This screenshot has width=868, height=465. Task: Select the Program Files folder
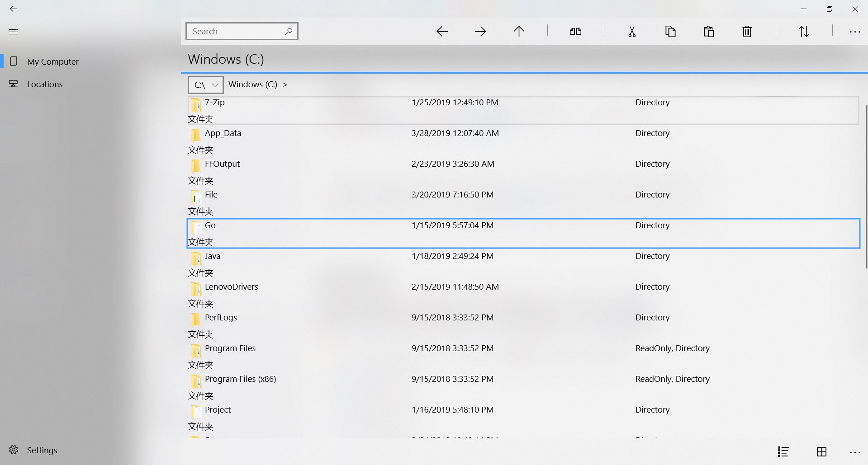tap(523, 356)
